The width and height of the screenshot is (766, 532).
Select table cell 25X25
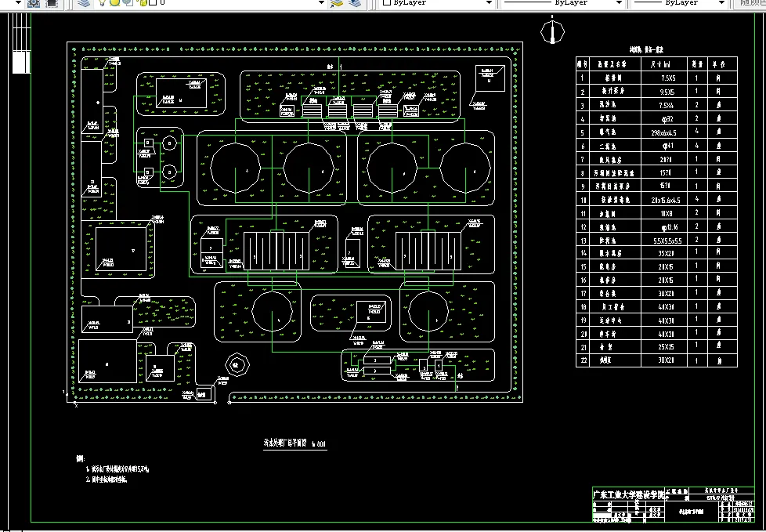[666, 347]
